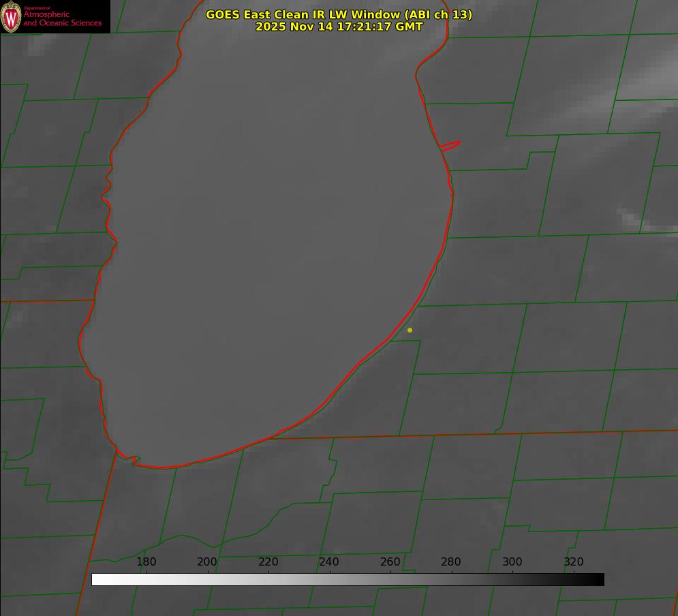
Task: Click the 240 colorbar label
Action: click(x=329, y=562)
